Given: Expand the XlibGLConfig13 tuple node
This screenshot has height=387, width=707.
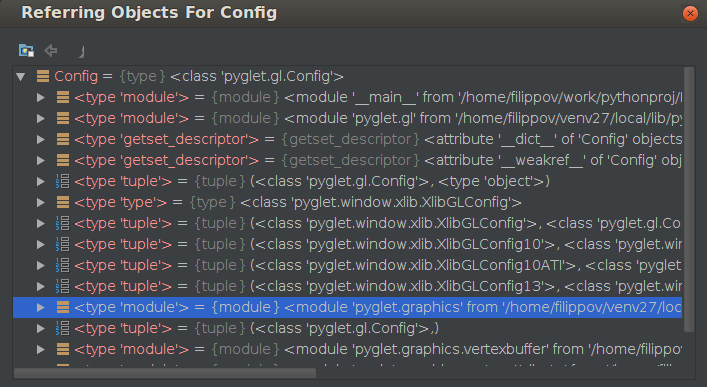Looking at the screenshot, I should tap(41, 286).
